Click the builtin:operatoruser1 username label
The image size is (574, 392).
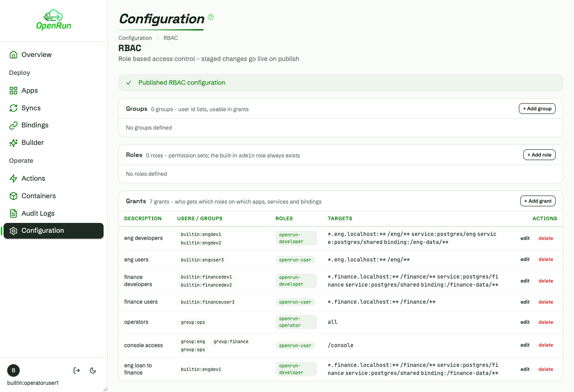coord(33,383)
